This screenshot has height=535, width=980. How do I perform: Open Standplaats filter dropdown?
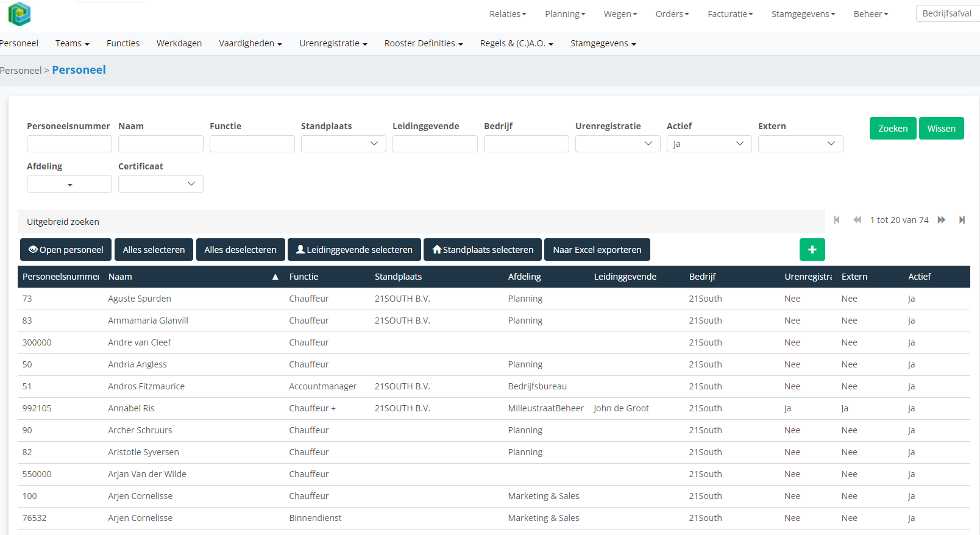click(344, 144)
